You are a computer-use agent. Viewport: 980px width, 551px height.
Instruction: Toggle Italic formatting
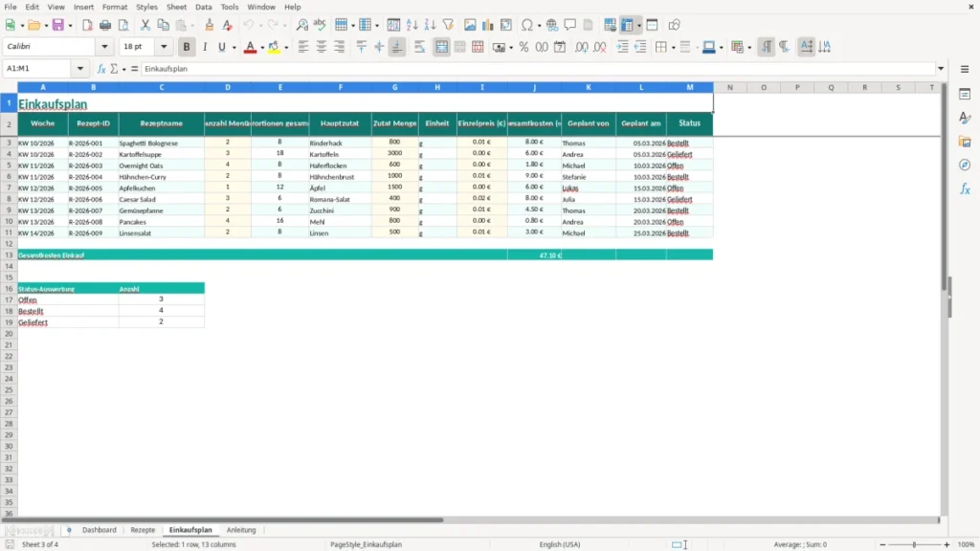[x=205, y=47]
